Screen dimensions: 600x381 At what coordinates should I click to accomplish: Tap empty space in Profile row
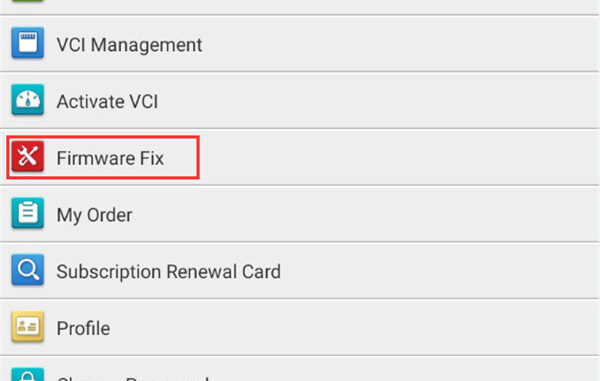352,327
